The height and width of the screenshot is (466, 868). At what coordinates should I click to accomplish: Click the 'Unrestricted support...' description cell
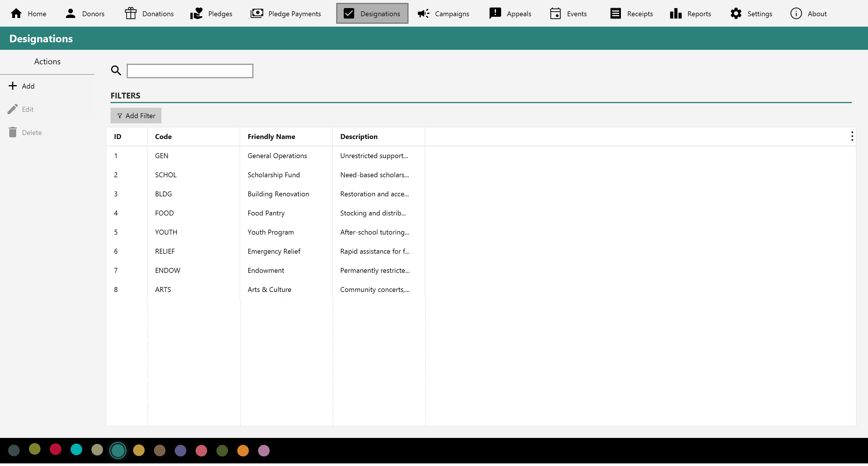coord(374,156)
